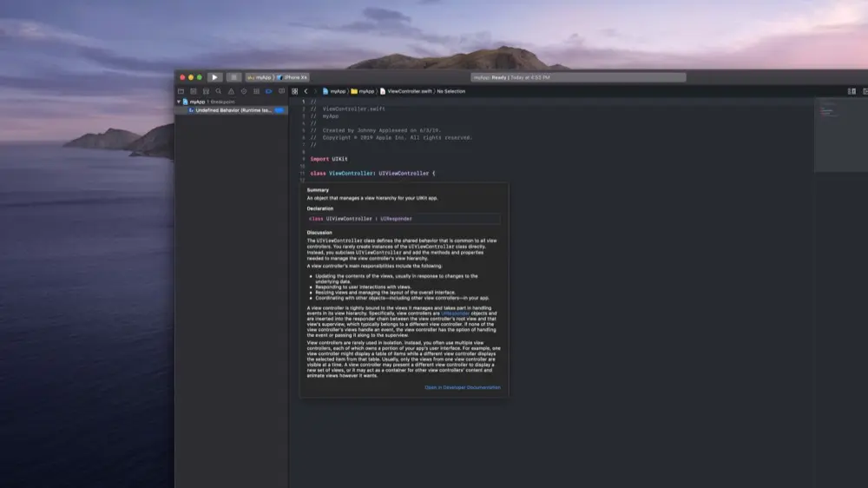Click No Selection in jump bar
868x488 pixels.
tap(451, 91)
